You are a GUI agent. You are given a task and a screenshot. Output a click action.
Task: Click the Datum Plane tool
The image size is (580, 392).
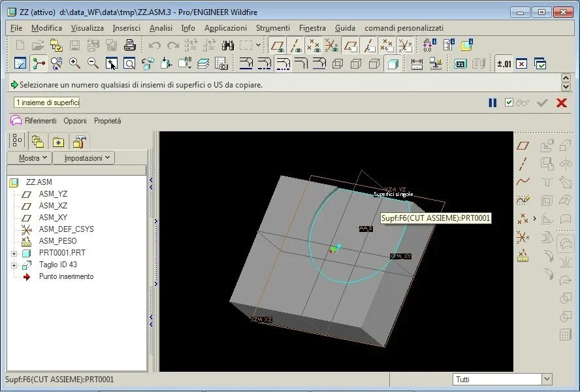pos(523,146)
